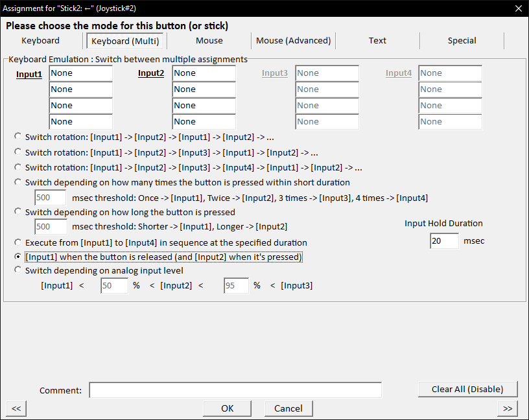
Task: Select two-input switch rotation radio option
Action: (18, 137)
